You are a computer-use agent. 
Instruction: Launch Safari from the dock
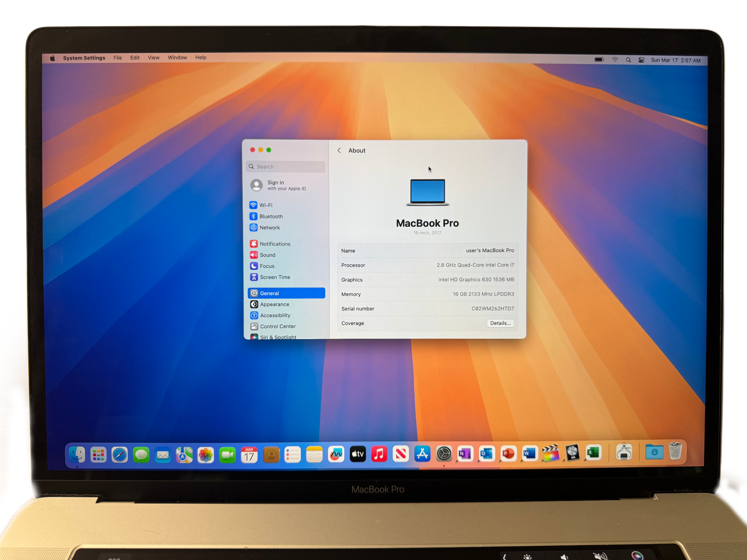(120, 455)
